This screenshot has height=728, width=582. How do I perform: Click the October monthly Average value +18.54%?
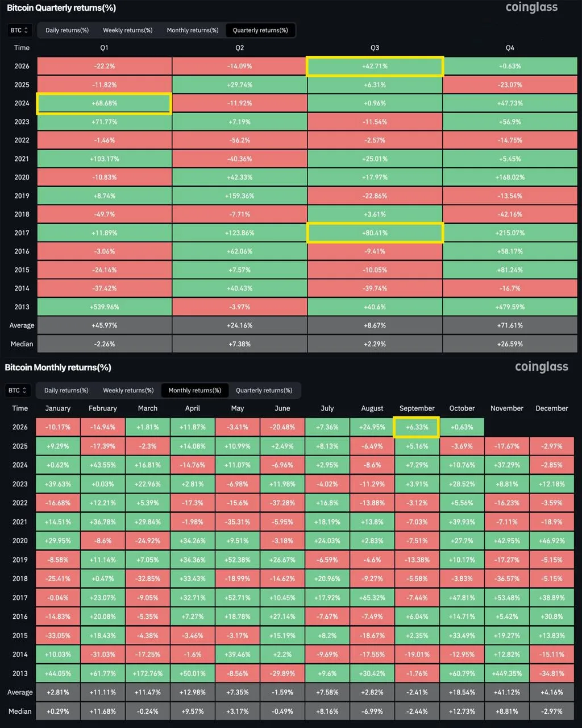click(462, 693)
